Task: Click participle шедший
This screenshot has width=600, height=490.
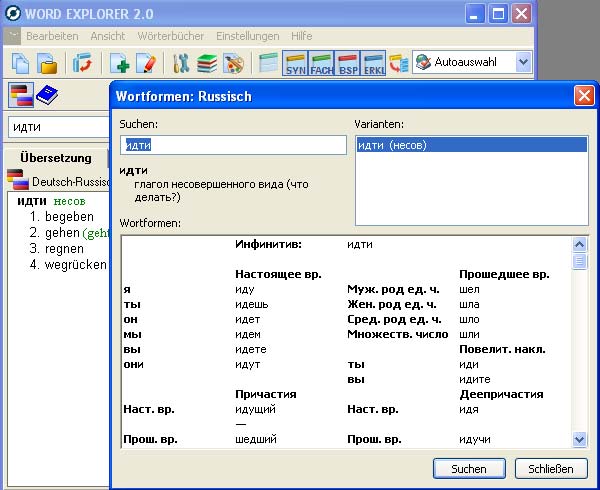Action: click(256, 439)
